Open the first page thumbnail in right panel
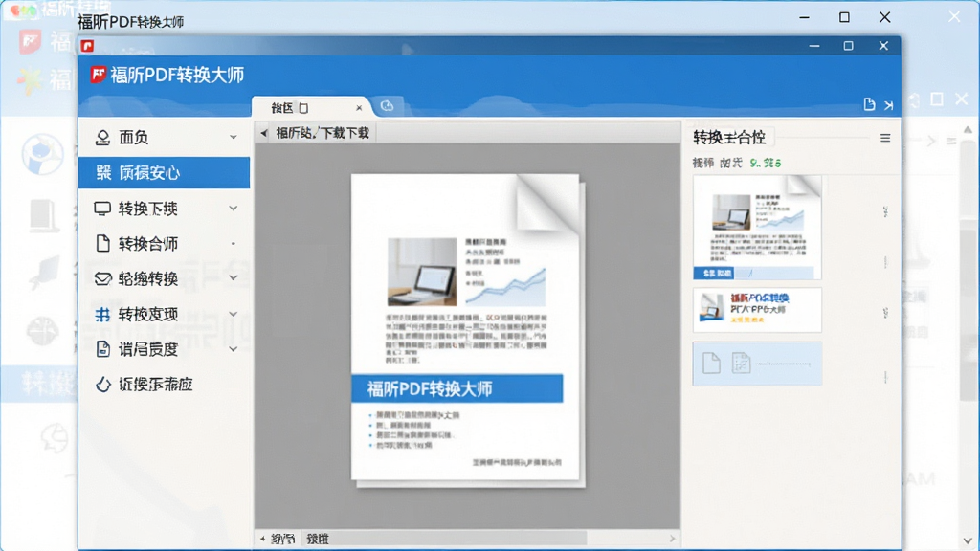This screenshot has width=980, height=551. [x=757, y=227]
